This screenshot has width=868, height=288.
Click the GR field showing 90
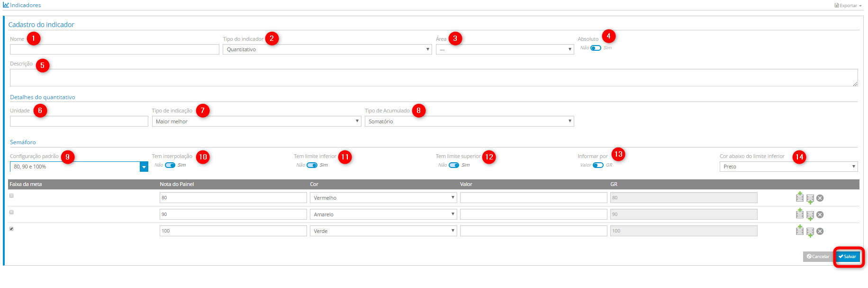pyautogui.click(x=684, y=214)
